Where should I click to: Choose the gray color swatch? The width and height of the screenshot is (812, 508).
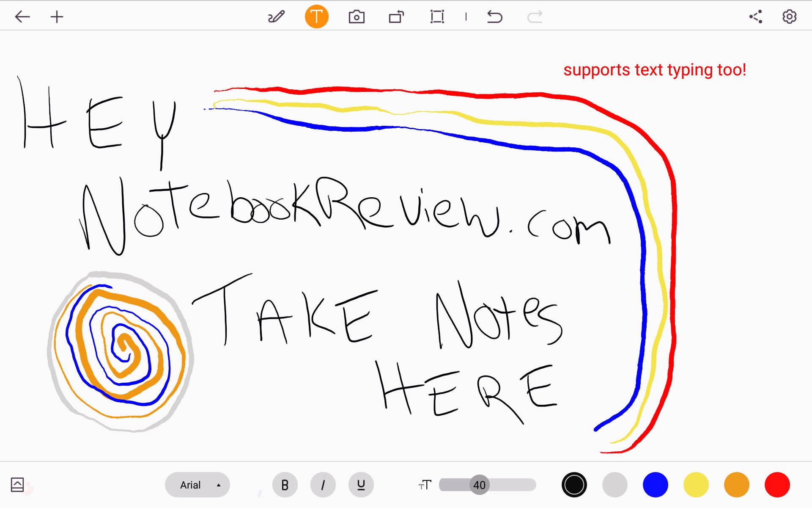click(x=614, y=485)
